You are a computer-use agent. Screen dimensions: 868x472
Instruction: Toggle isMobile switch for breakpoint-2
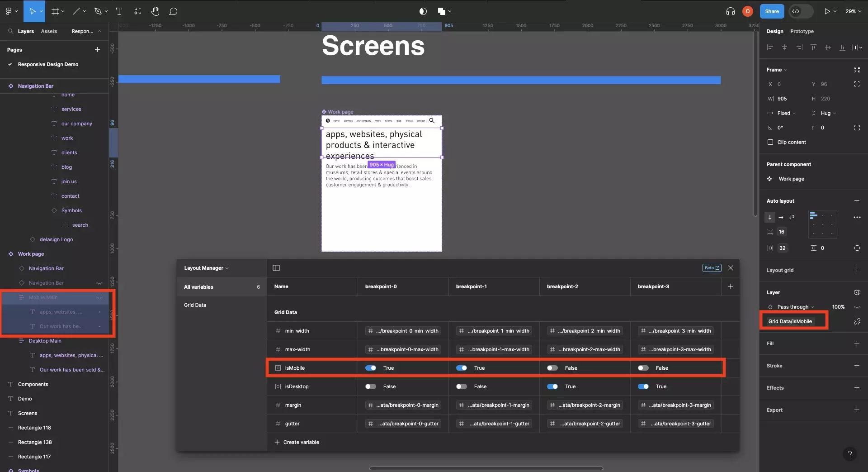click(552, 368)
